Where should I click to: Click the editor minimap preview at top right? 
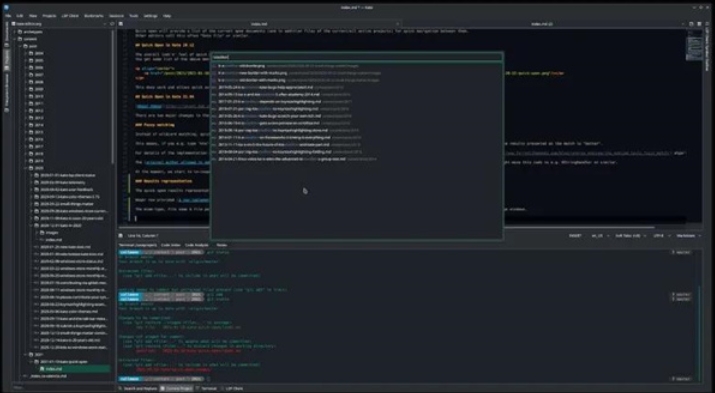(694, 45)
